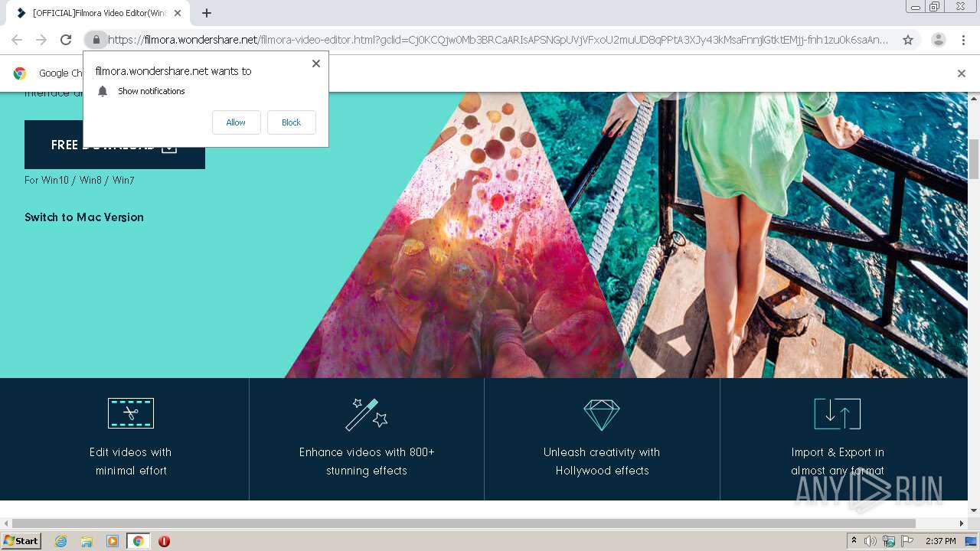Click the Action Center flag icon

[x=907, y=541]
